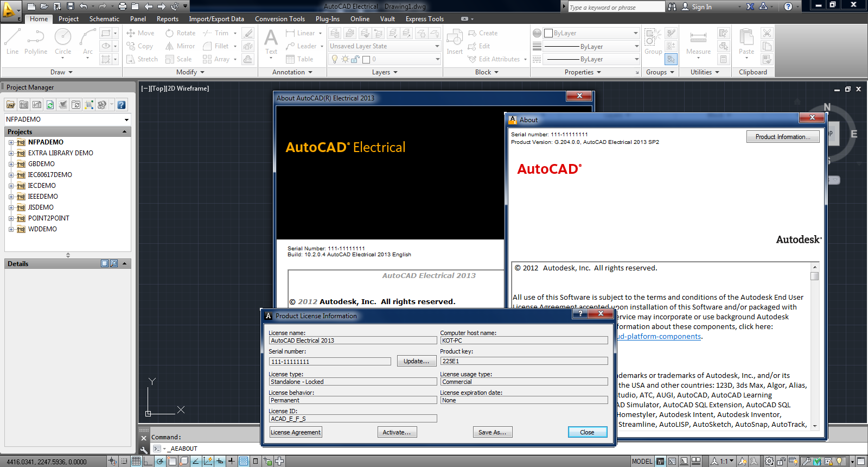This screenshot has width=868, height=467.
Task: Click the green Refresh icon in Project Manager
Action: [x=50, y=105]
